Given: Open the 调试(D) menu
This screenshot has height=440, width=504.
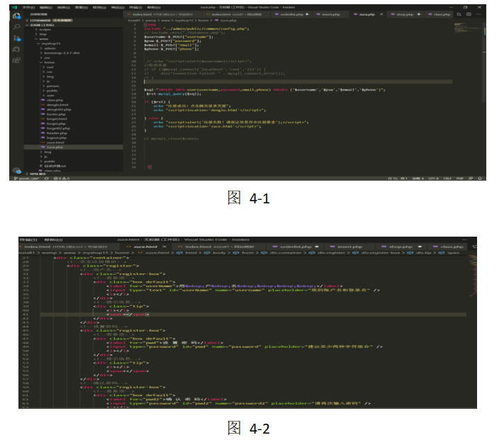Looking at the screenshot, I should point(118,7).
